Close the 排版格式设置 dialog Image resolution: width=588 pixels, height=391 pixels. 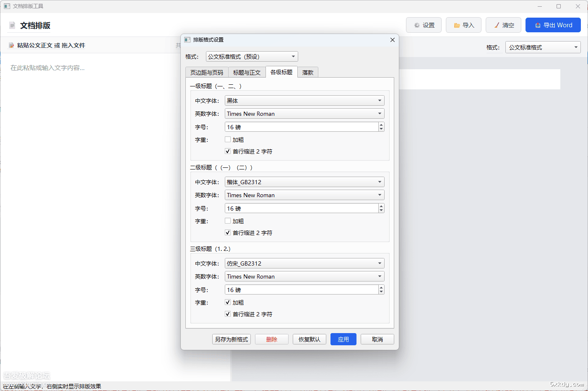click(393, 40)
